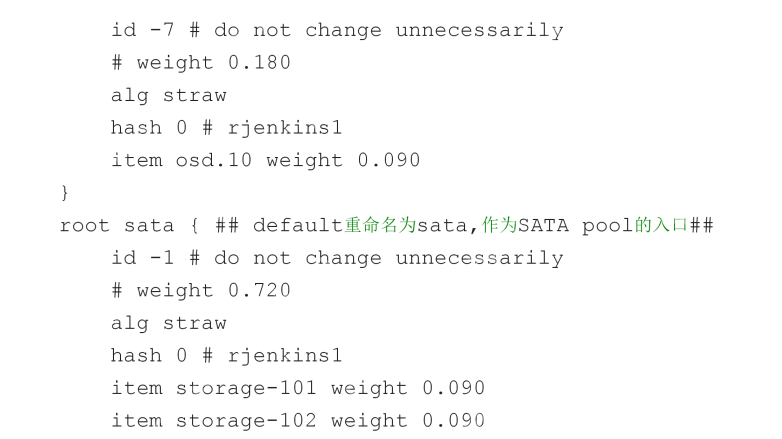Image resolution: width=782 pixels, height=439 pixels.
Task: Click the closing curly brace
Action: click(x=65, y=191)
